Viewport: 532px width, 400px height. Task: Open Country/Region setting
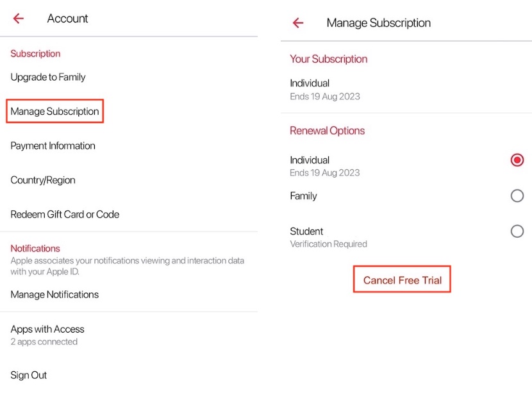[43, 180]
